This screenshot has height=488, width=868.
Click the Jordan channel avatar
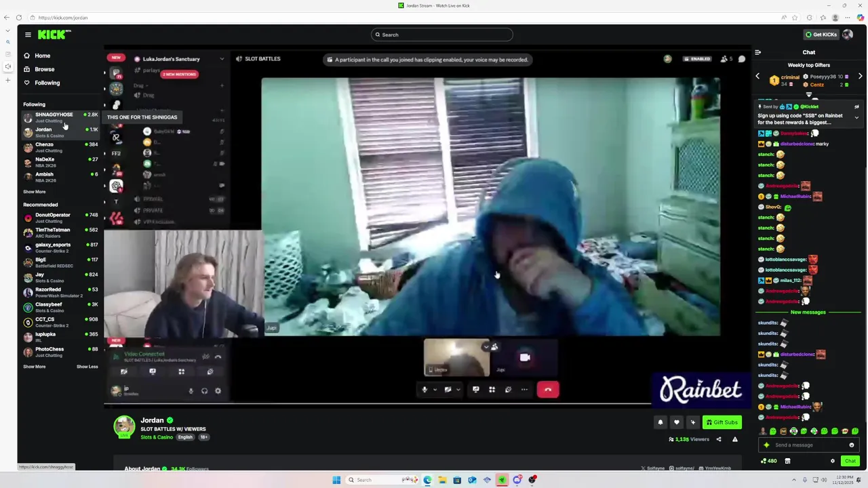[x=124, y=426]
